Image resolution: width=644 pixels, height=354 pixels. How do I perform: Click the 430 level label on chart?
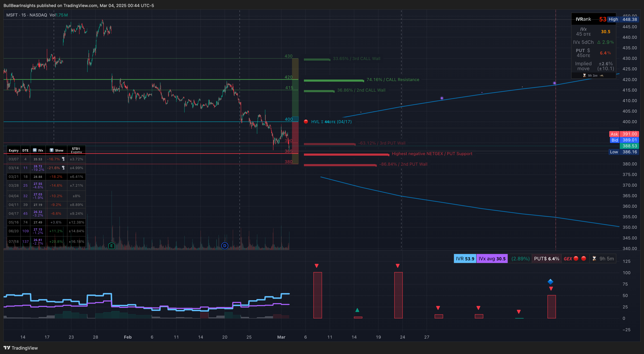click(288, 56)
